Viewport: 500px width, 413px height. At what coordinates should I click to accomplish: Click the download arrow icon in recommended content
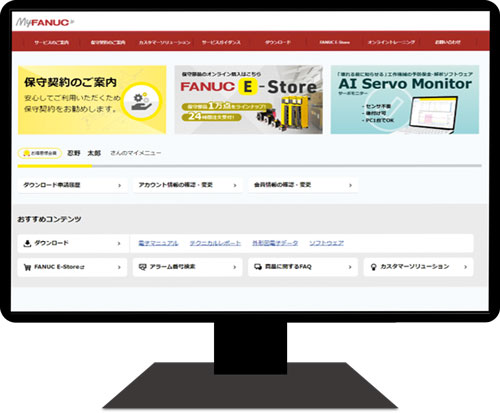[x=27, y=243]
